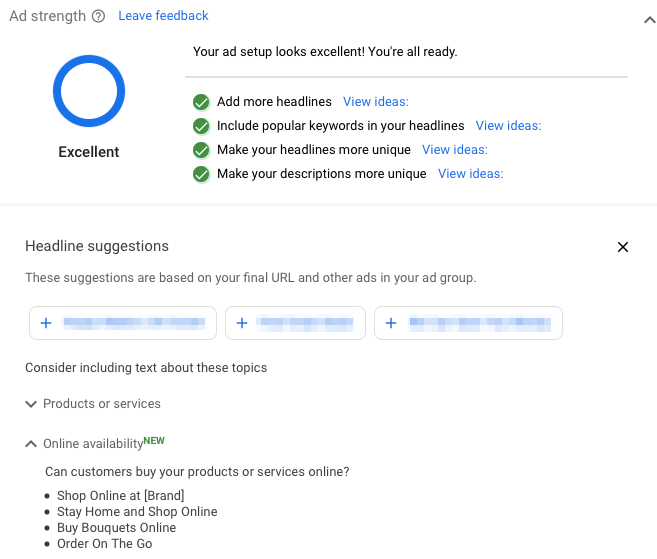Click the Excellent ad strength circle indicator

pyautogui.click(x=89, y=91)
